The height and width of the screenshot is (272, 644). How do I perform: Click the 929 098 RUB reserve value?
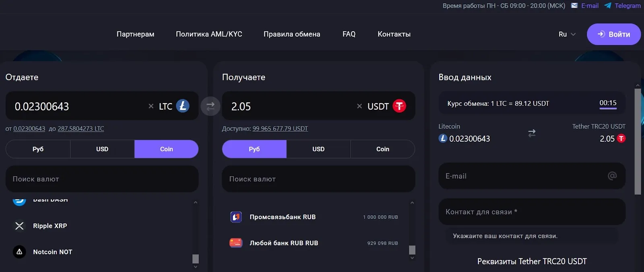pos(382,243)
